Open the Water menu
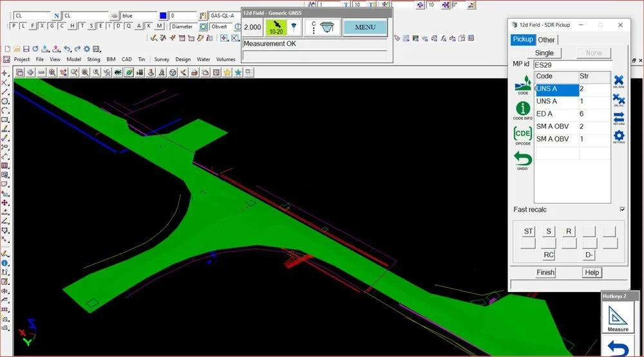This screenshot has height=357, width=644. 204,59
